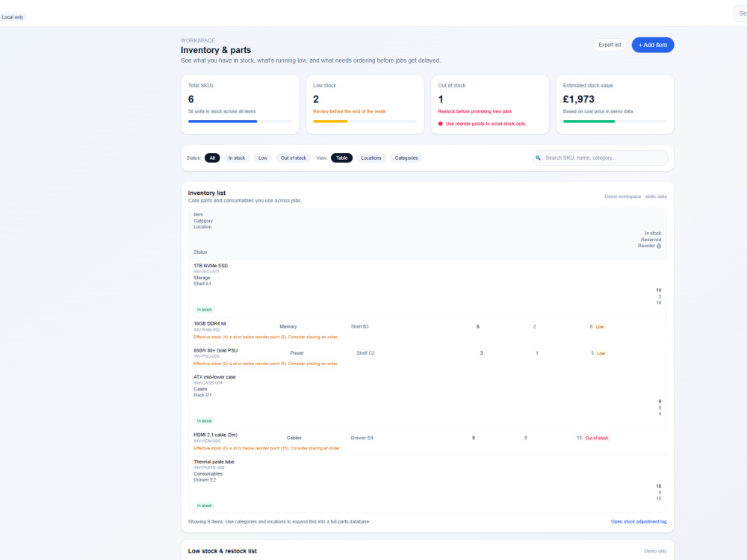Click Shelf C2 location cell
The image size is (747, 560).
click(x=365, y=353)
